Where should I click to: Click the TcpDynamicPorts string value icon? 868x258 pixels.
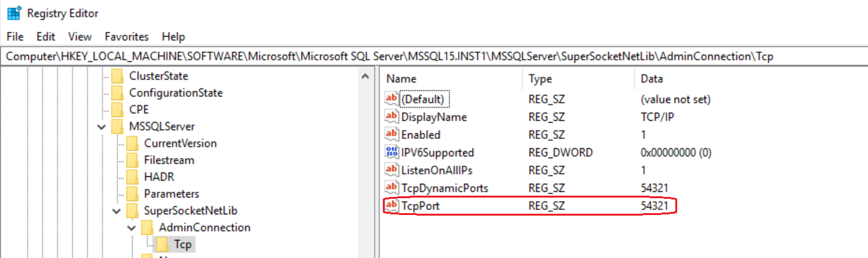392,188
